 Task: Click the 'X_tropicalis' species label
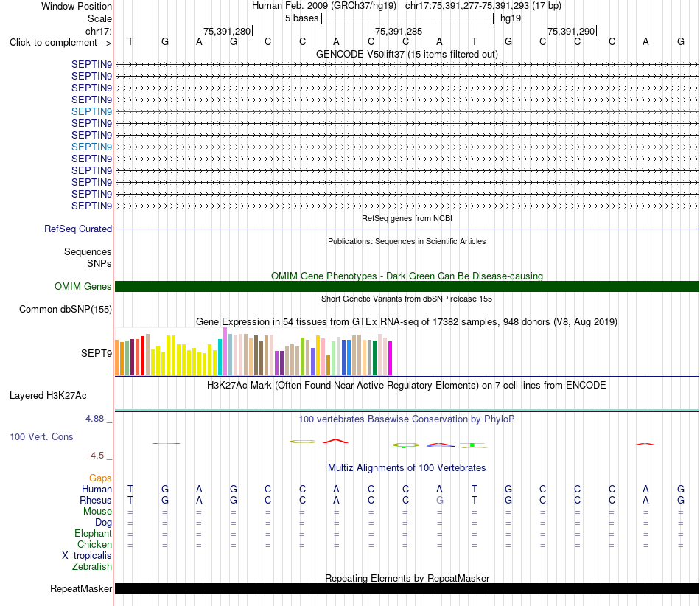coord(87,556)
